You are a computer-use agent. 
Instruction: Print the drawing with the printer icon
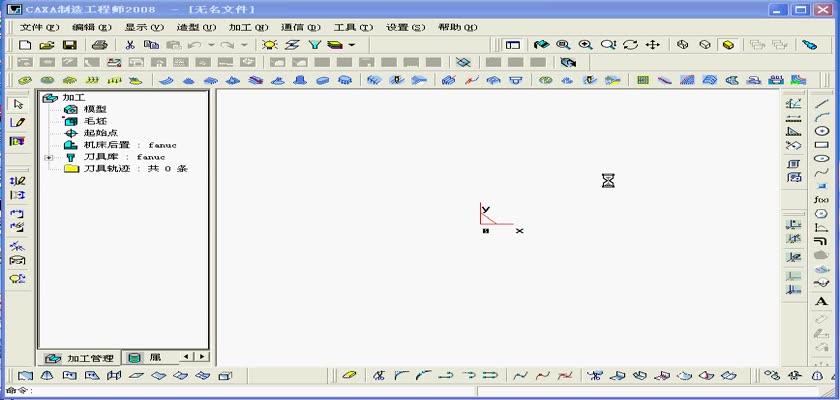coord(100,45)
